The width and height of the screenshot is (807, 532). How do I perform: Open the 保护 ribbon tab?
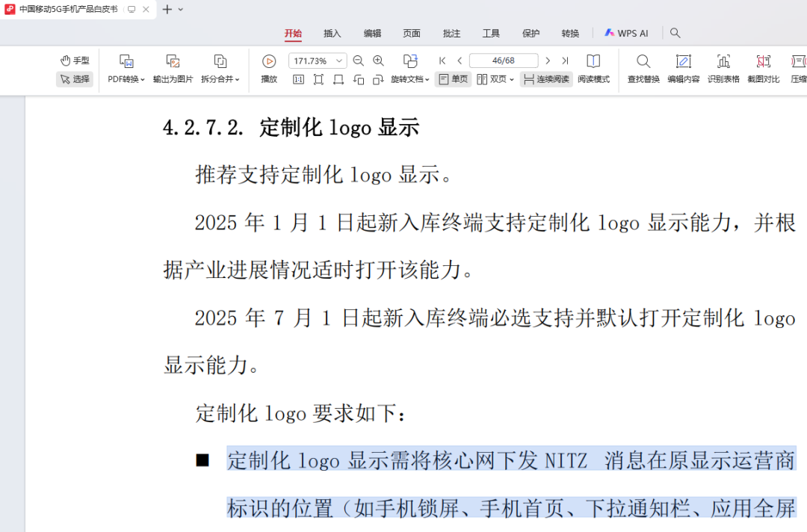pos(531,34)
